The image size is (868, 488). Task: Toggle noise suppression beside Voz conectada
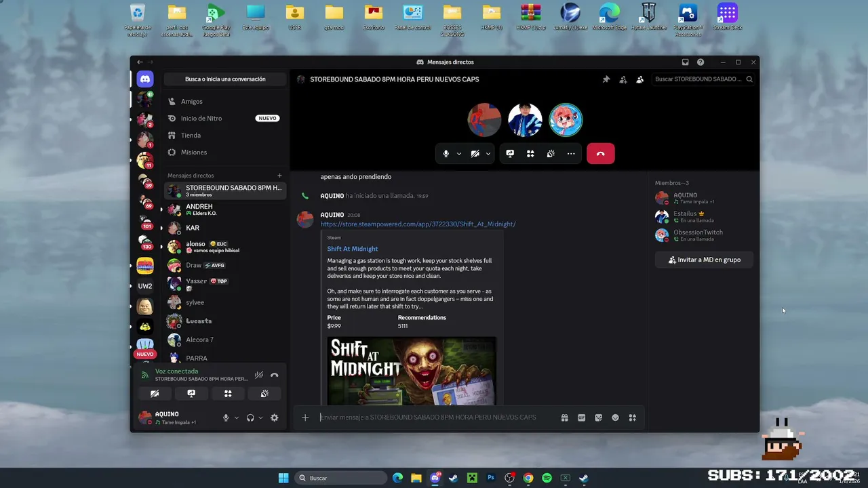point(258,375)
